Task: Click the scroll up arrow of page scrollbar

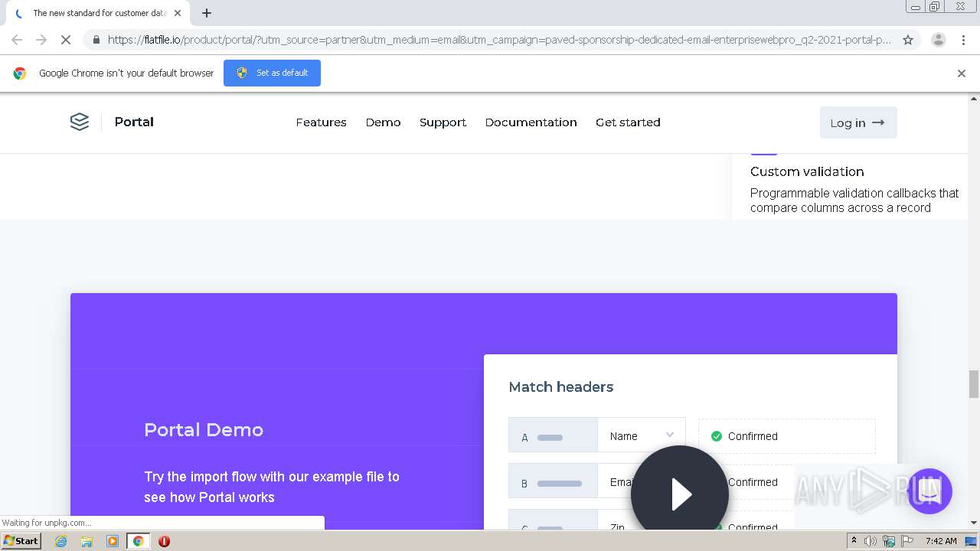Action: click(x=974, y=99)
